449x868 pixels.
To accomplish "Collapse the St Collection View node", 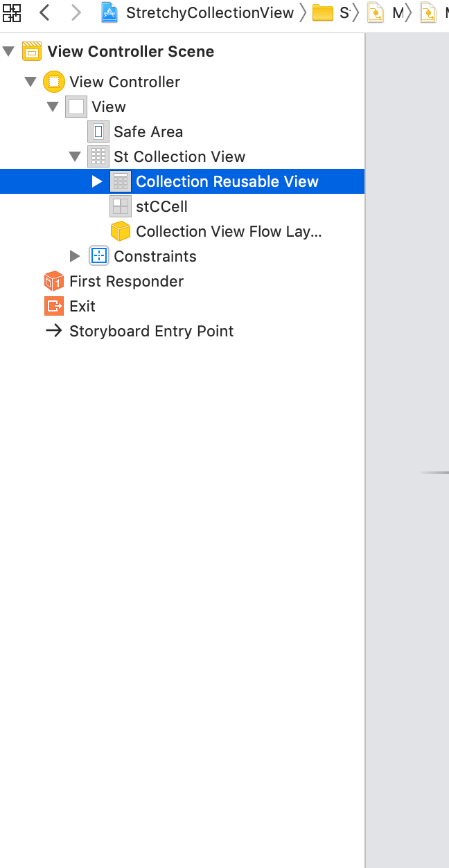I will pyautogui.click(x=75, y=156).
